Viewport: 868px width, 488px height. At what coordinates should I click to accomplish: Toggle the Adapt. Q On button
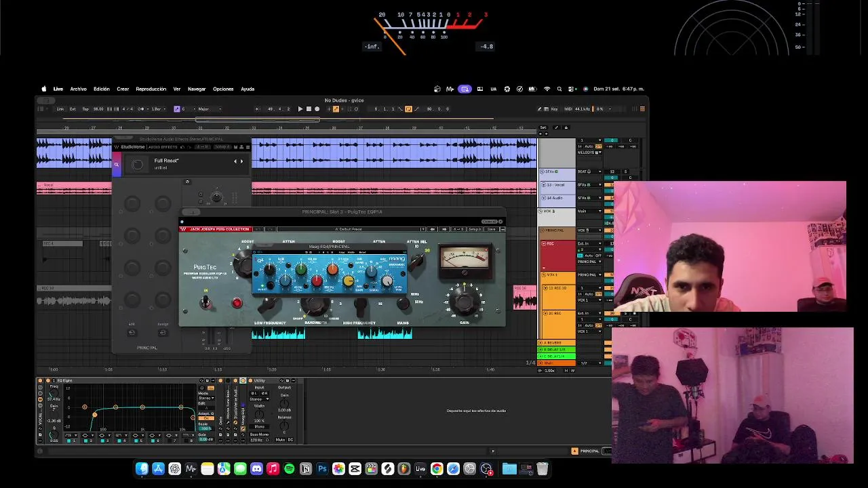click(x=207, y=418)
